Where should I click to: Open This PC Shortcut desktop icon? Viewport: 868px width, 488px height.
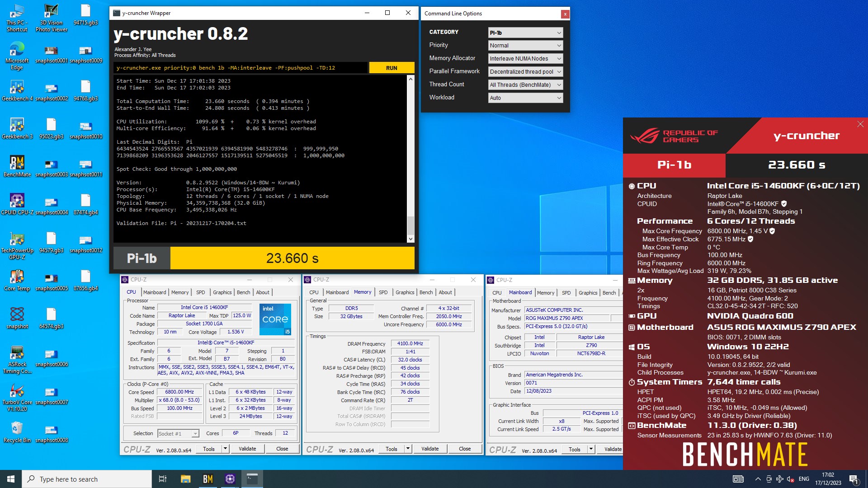[x=17, y=18]
